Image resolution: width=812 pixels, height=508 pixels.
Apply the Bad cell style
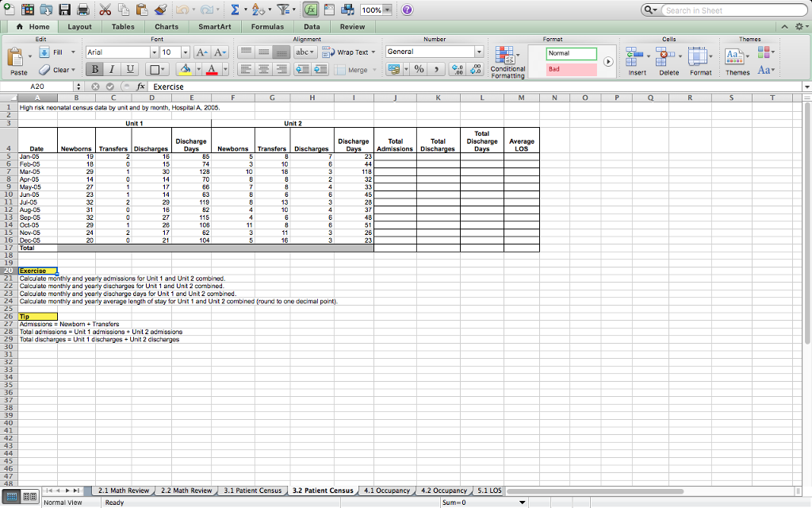pyautogui.click(x=569, y=69)
